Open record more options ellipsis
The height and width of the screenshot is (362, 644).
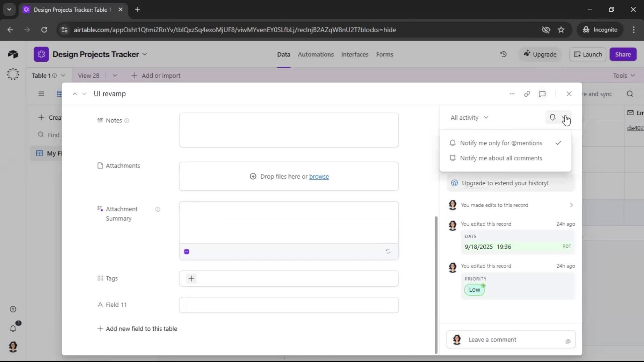coord(512,94)
